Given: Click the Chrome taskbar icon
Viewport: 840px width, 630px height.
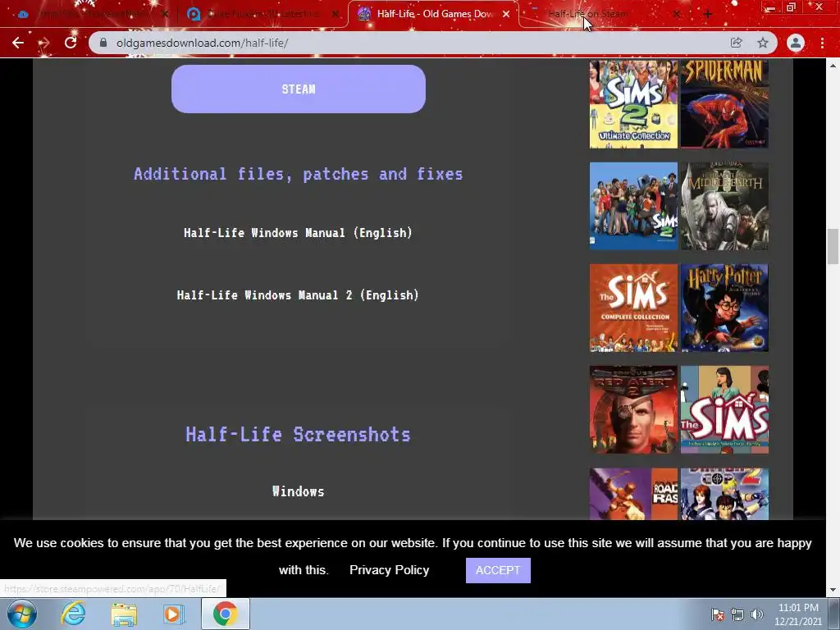Looking at the screenshot, I should (x=225, y=614).
